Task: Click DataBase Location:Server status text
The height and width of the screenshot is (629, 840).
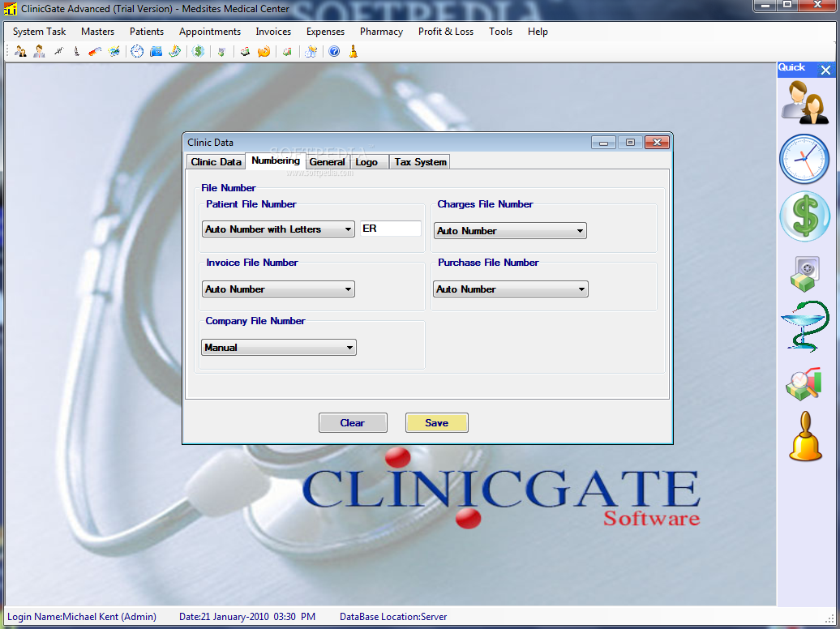Action: [393, 617]
